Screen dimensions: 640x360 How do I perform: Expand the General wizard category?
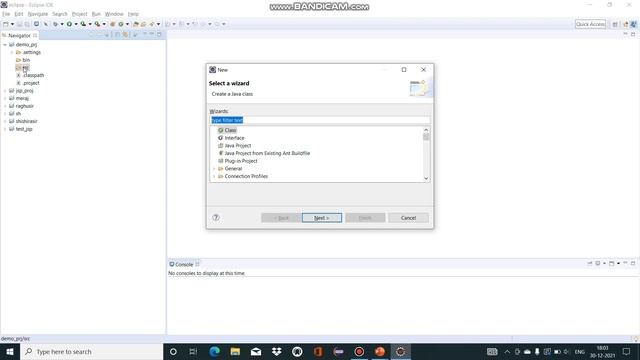[214, 169]
